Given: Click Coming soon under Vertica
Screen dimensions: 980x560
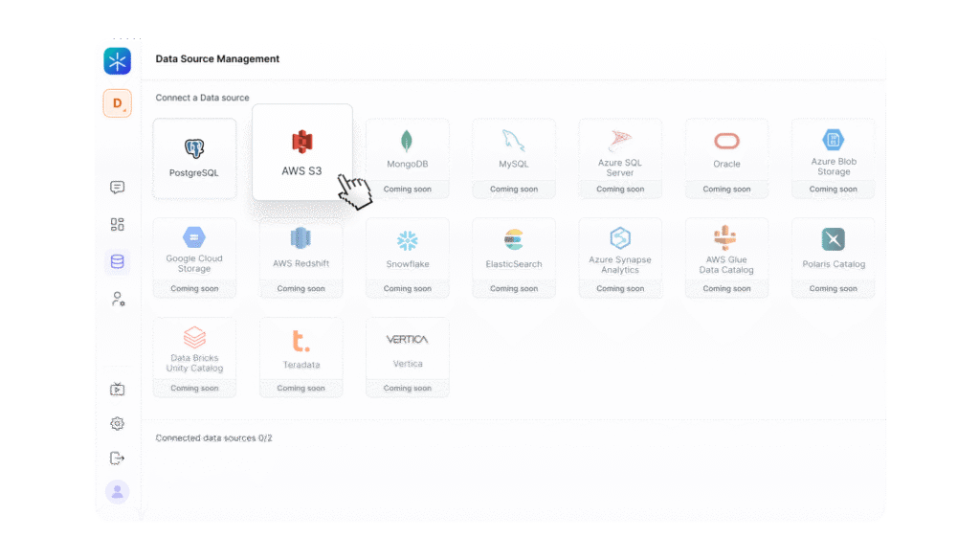Looking at the screenshot, I should click(408, 388).
